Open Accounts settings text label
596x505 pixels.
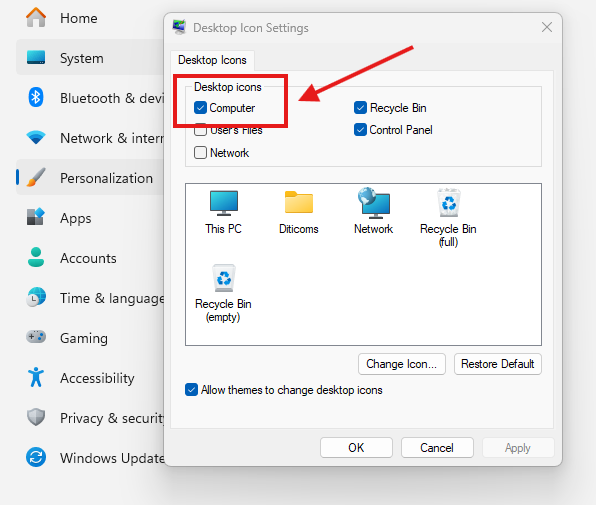pos(88,258)
